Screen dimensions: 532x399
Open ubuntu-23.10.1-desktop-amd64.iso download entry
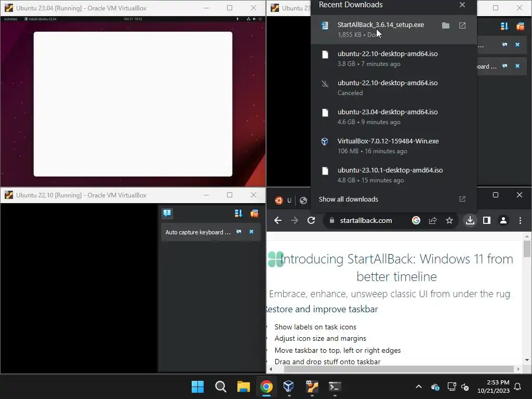(x=394, y=175)
